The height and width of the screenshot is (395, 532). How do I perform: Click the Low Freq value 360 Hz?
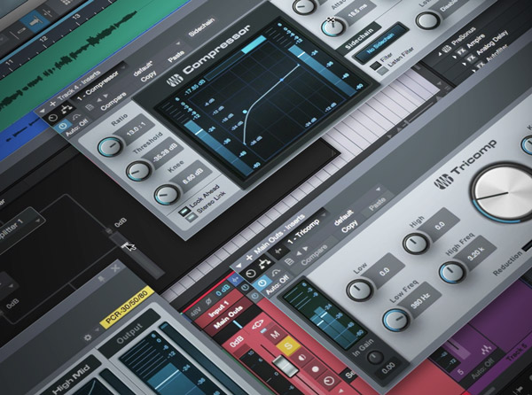[x=420, y=300]
